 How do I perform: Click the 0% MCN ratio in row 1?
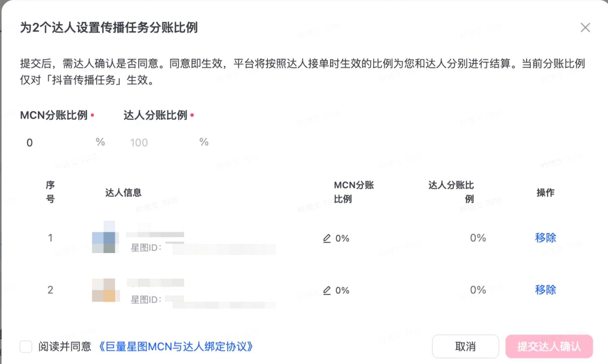(342, 238)
